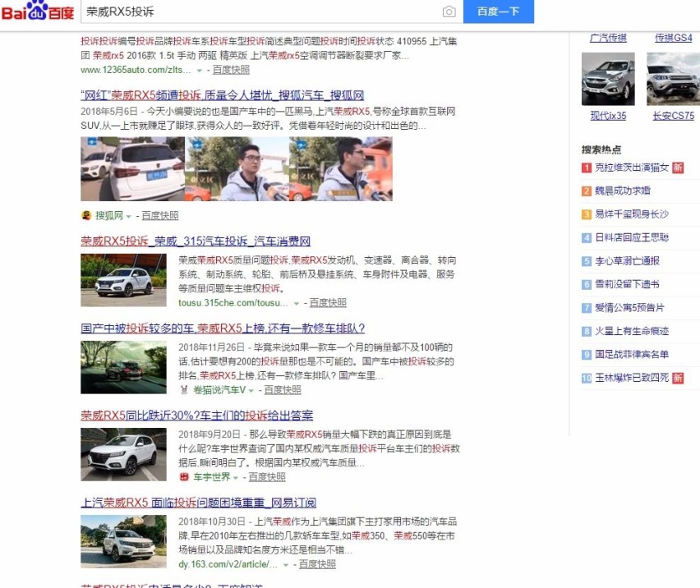This screenshot has height=588, width=700.
Task: Open the 长安CS75 text link
Action: pos(673,116)
